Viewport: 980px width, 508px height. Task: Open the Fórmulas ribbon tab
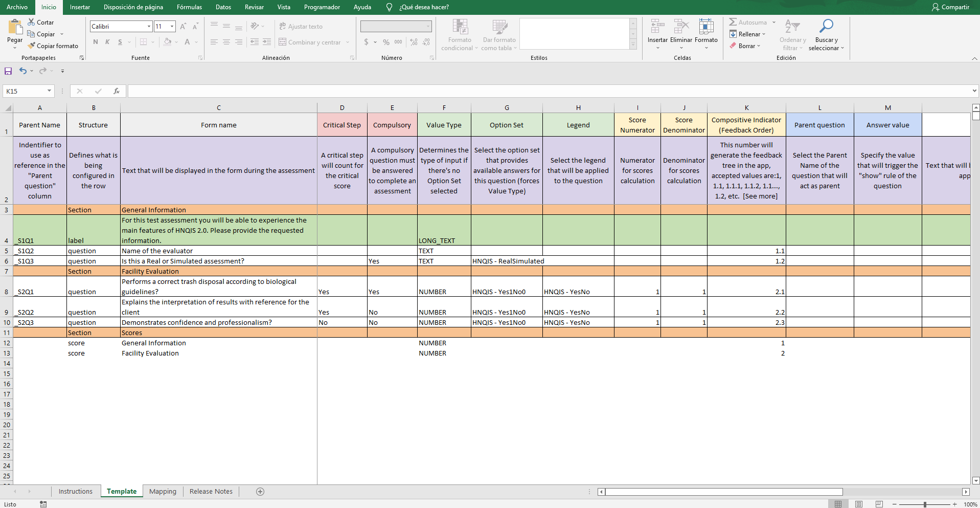click(x=189, y=7)
